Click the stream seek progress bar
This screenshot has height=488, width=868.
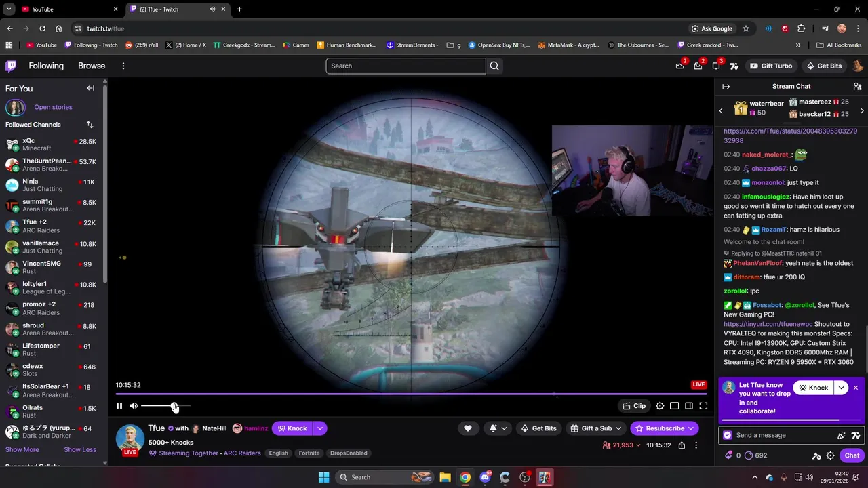(x=410, y=394)
